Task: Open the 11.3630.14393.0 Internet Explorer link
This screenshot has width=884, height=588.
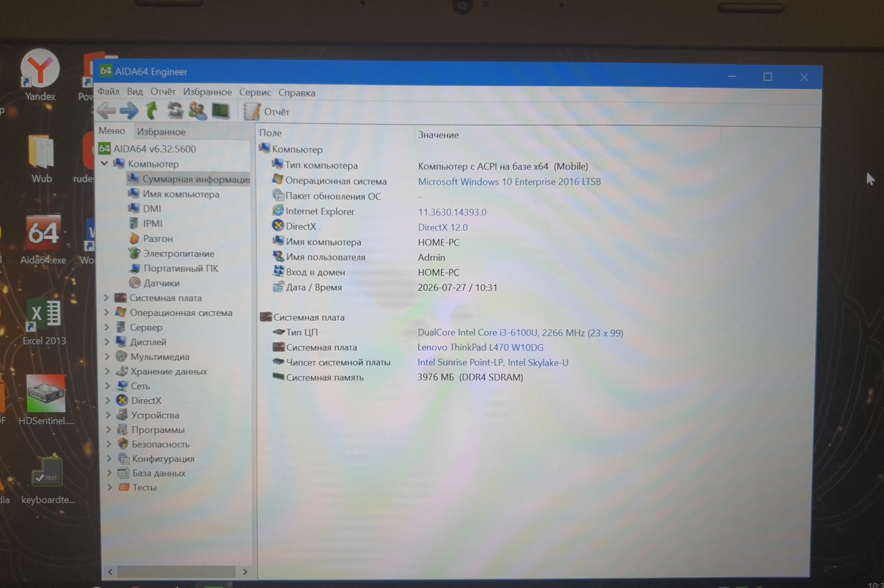Action: coord(452,212)
